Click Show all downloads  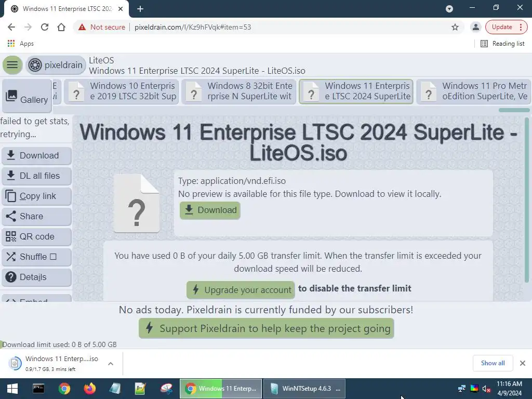pyautogui.click(x=493, y=363)
